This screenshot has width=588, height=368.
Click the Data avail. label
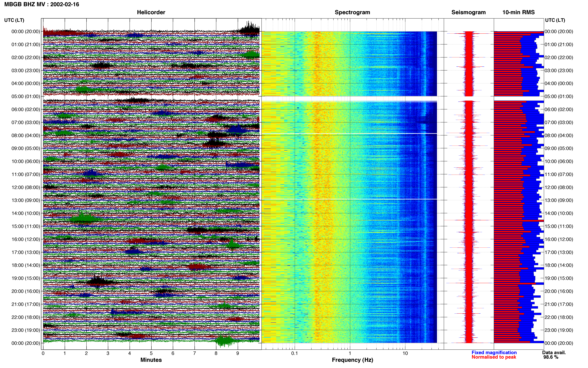tap(554, 352)
